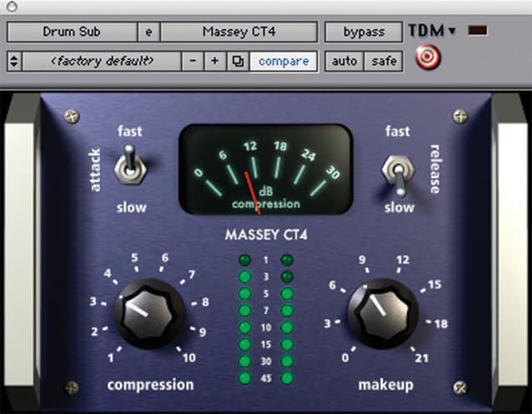Click the red target plug-in automation icon
This screenshot has height=414, width=532.
[x=428, y=57]
